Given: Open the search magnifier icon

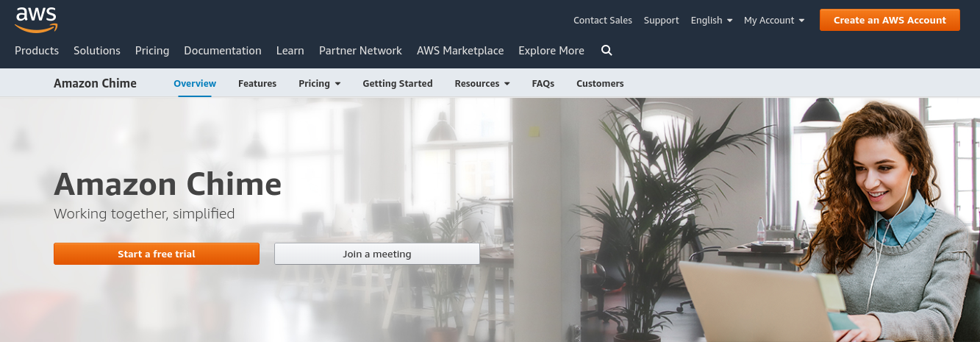Looking at the screenshot, I should click(x=607, y=51).
